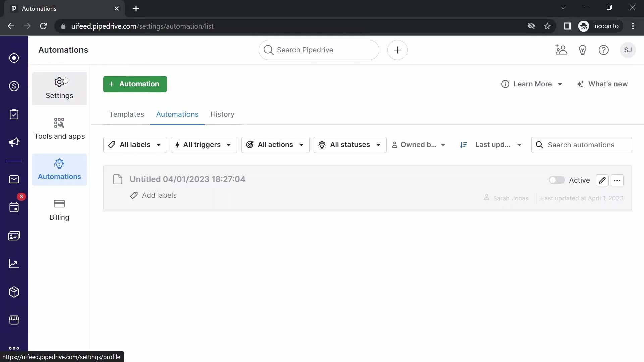Toggle the Active switch for Untitled automation
This screenshot has width=644, height=362.
click(556, 180)
